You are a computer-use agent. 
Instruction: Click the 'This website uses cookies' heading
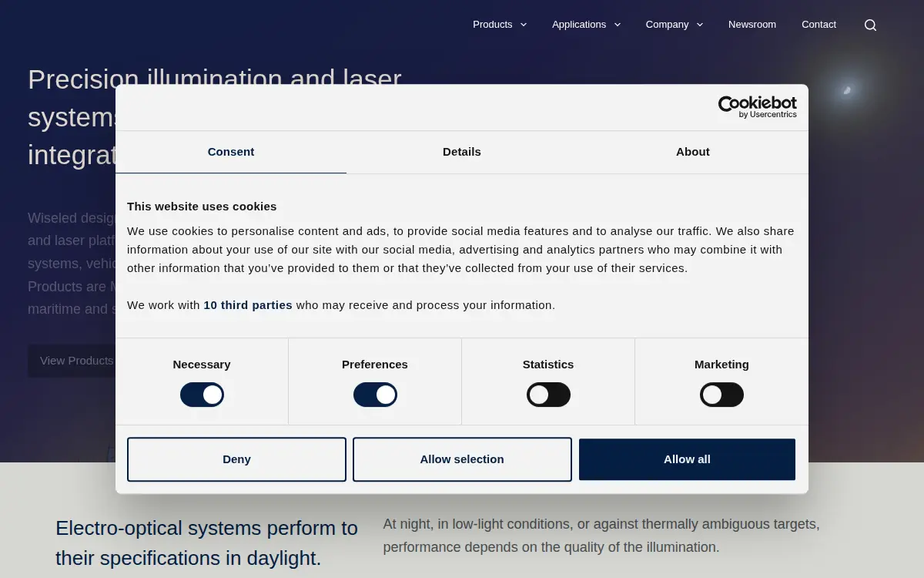click(x=202, y=207)
